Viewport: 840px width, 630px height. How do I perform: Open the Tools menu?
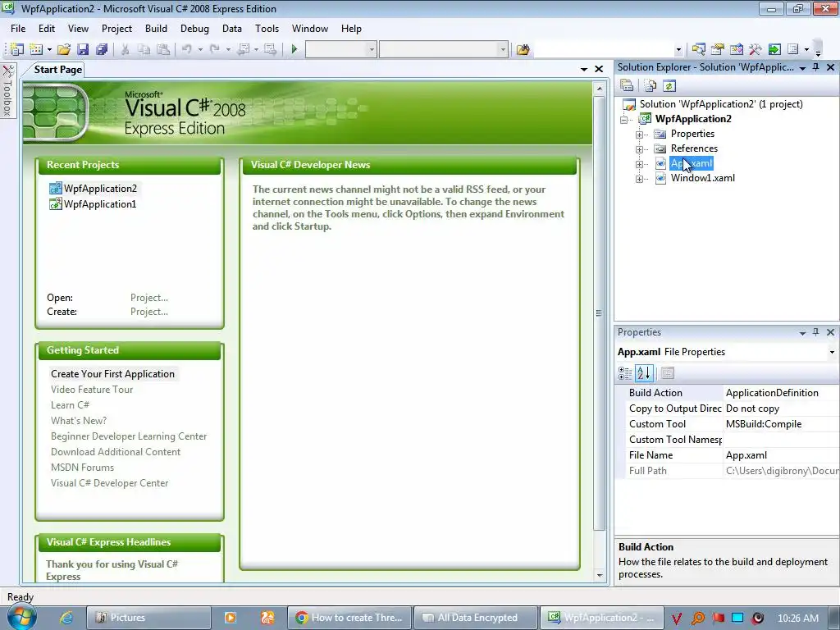[267, 29]
